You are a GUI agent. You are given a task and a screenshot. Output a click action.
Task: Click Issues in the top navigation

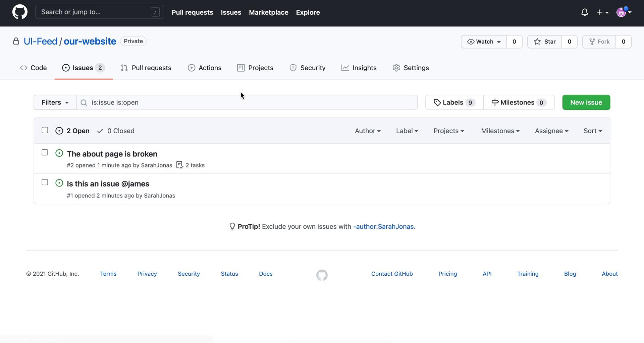point(231,12)
